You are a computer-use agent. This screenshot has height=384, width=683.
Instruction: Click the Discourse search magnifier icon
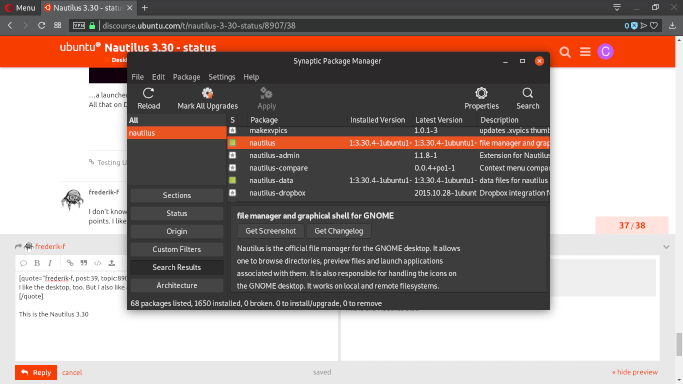pos(565,52)
